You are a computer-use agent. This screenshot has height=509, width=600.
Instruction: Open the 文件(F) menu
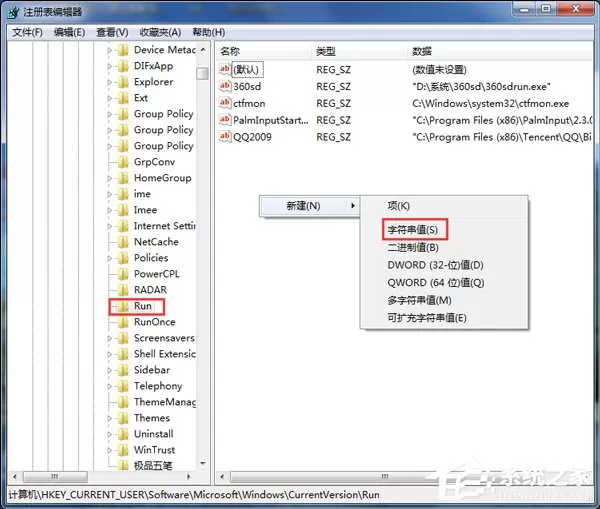pyautogui.click(x=27, y=33)
